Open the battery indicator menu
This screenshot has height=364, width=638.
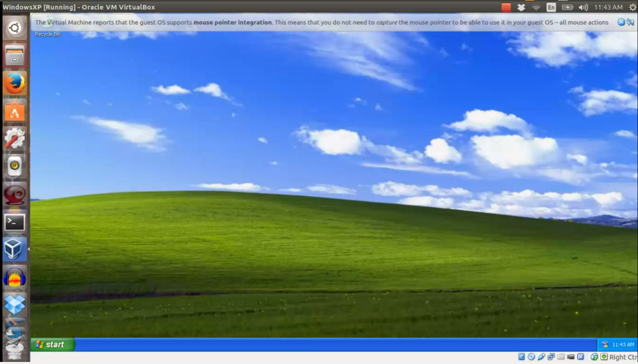[x=567, y=7]
